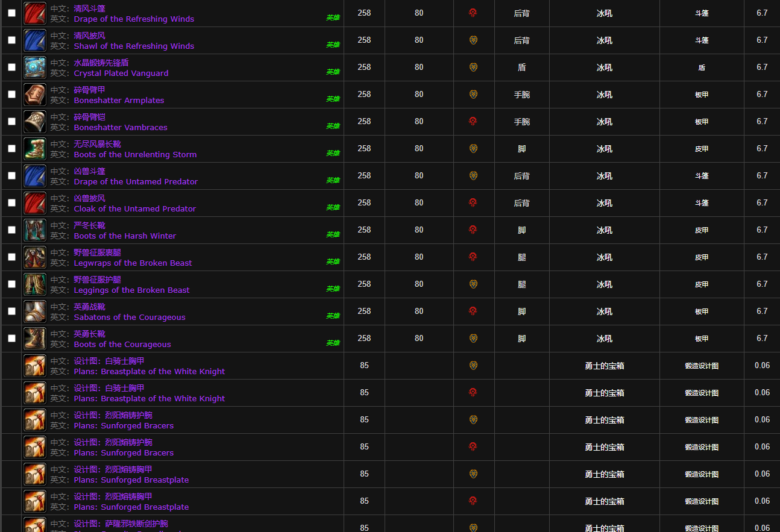780x532 pixels.
Task: Select the Sabatons of the Courageous icon
Action: (35, 311)
